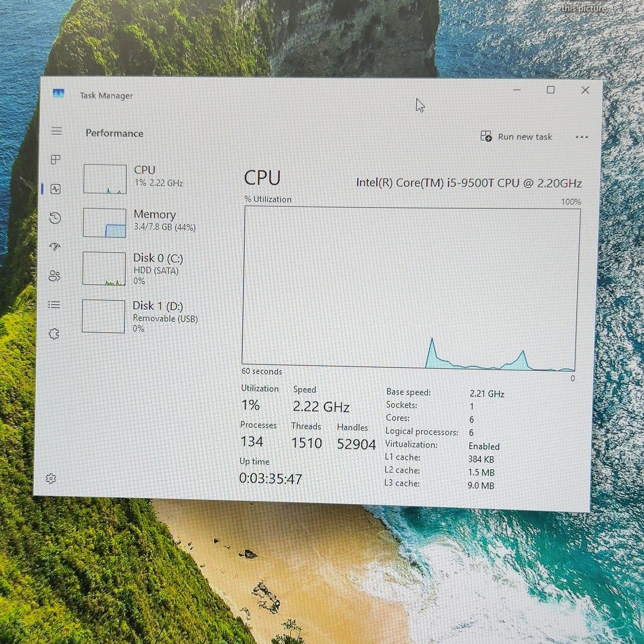This screenshot has width=644, height=644.
Task: Click the L1 cache 384 KB value
Action: click(481, 459)
